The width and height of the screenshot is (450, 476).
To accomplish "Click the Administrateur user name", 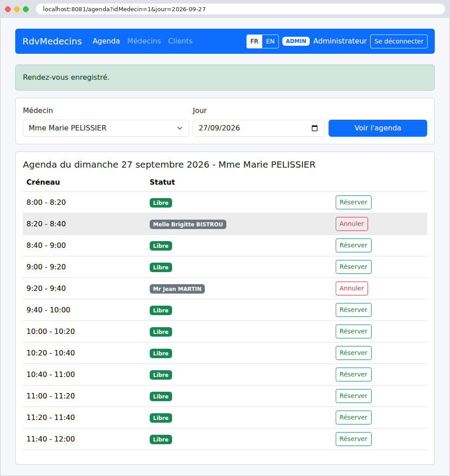I will (340, 41).
